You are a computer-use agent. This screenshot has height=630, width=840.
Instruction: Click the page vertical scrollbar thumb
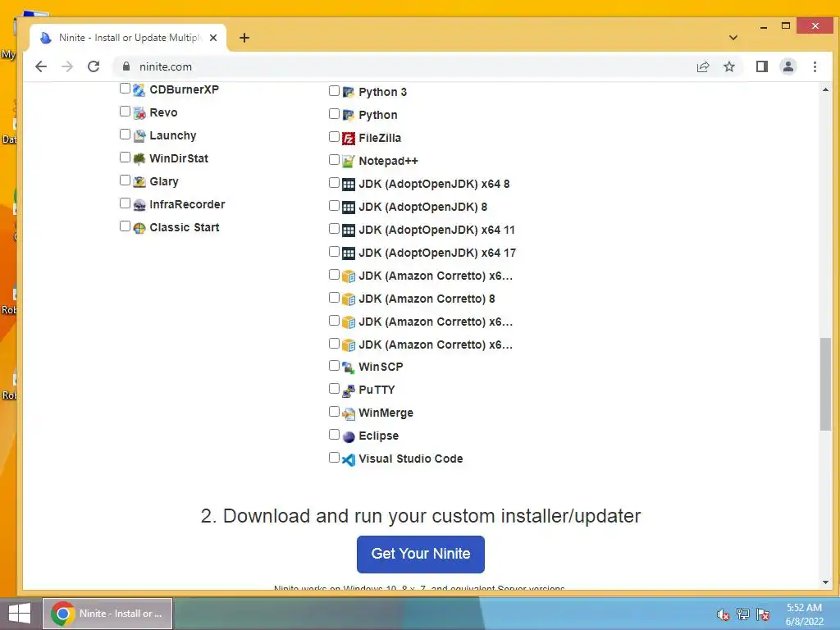point(825,384)
